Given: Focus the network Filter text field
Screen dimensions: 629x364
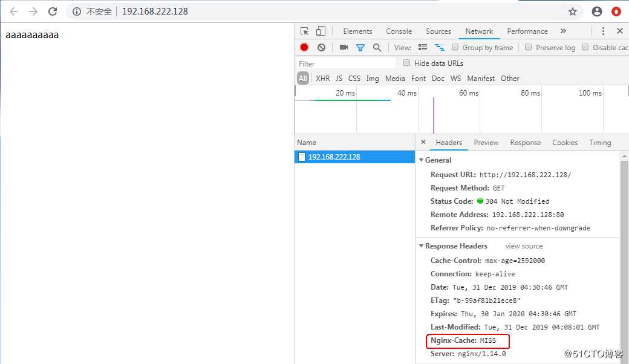Looking at the screenshot, I should [346, 63].
